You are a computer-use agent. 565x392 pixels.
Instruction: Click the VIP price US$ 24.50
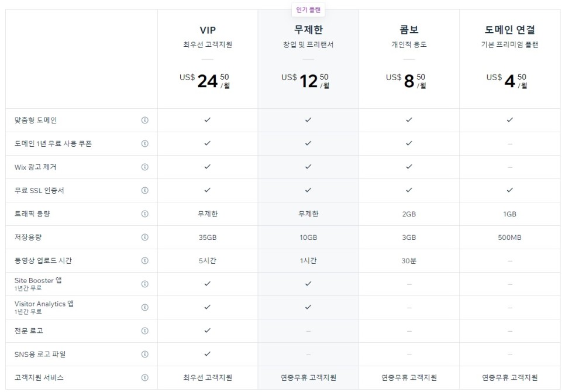click(x=208, y=81)
